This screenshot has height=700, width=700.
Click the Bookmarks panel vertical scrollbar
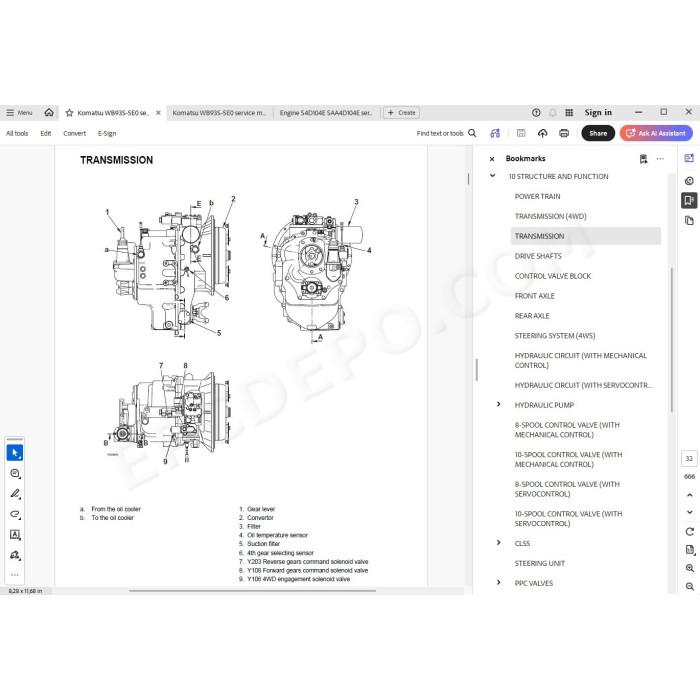coord(671,339)
